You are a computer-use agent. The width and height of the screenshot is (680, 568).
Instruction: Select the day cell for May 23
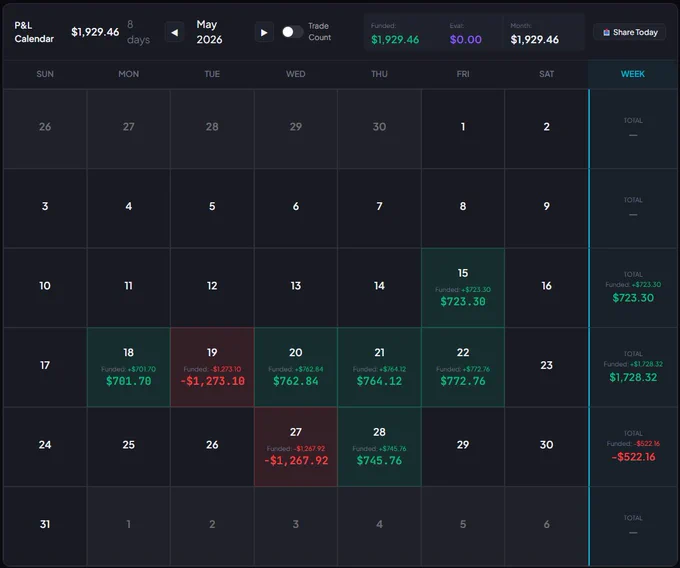coord(546,367)
